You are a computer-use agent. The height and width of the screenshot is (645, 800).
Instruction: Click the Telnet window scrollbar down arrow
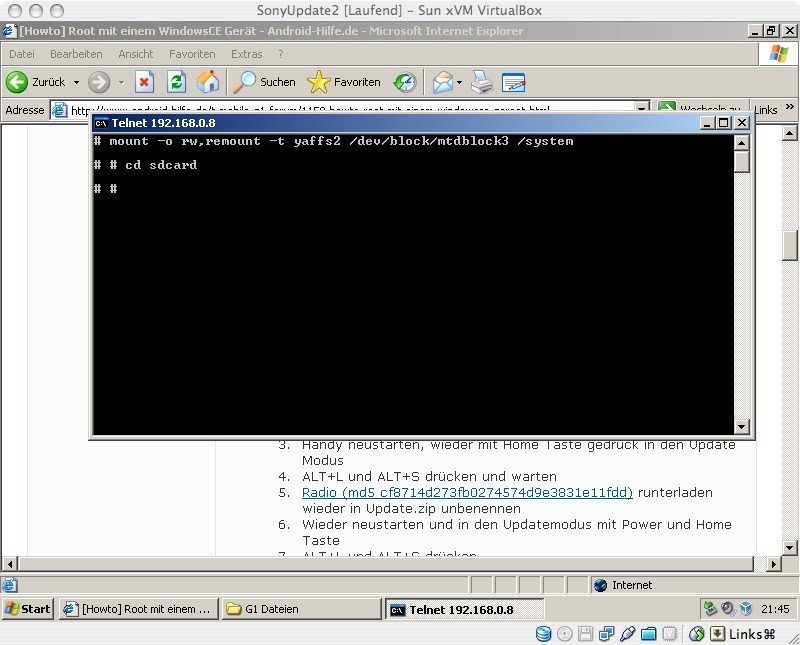click(741, 426)
